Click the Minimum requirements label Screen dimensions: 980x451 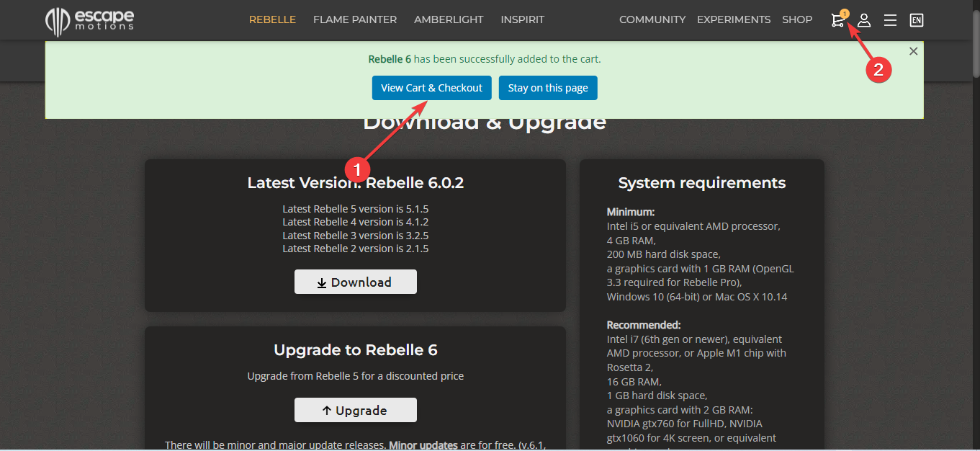(x=631, y=213)
